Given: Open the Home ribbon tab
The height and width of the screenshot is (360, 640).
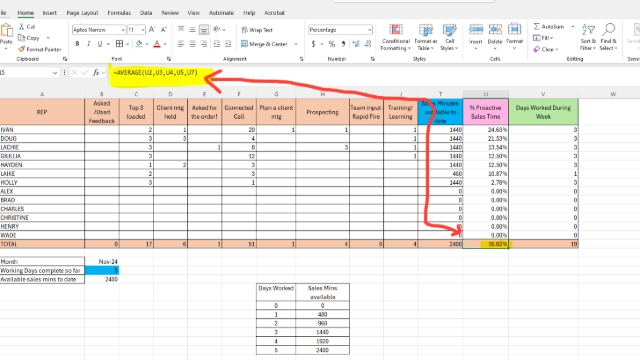Looking at the screenshot, I should click(25, 13).
